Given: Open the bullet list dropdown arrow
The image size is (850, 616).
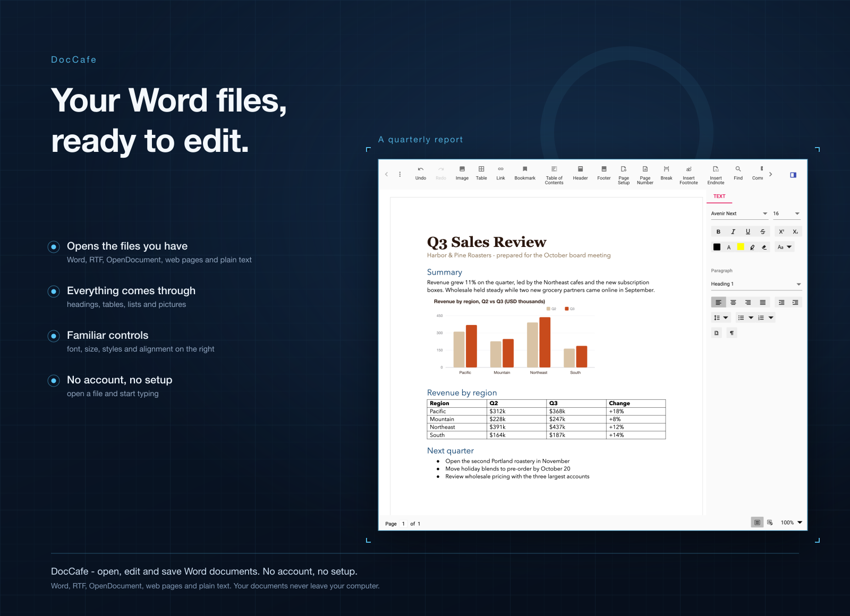Looking at the screenshot, I should pyautogui.click(x=751, y=318).
